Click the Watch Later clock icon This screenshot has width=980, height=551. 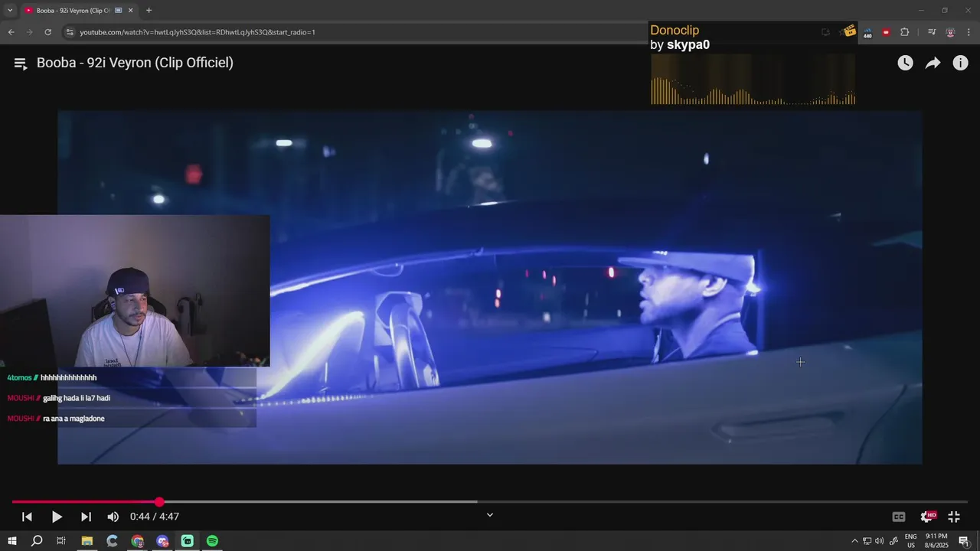coord(905,64)
